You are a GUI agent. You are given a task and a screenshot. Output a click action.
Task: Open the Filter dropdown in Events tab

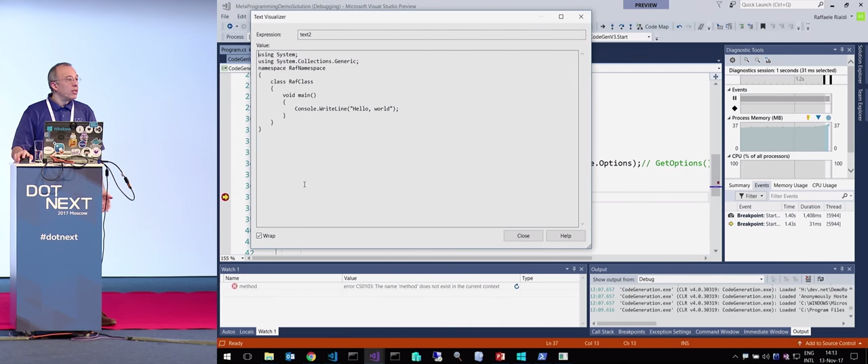point(751,196)
